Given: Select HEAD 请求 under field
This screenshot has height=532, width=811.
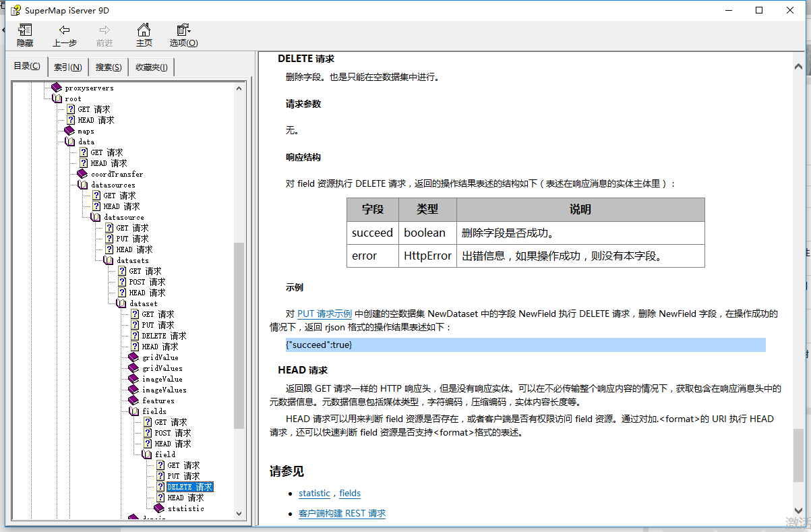Looking at the screenshot, I should [x=185, y=498].
